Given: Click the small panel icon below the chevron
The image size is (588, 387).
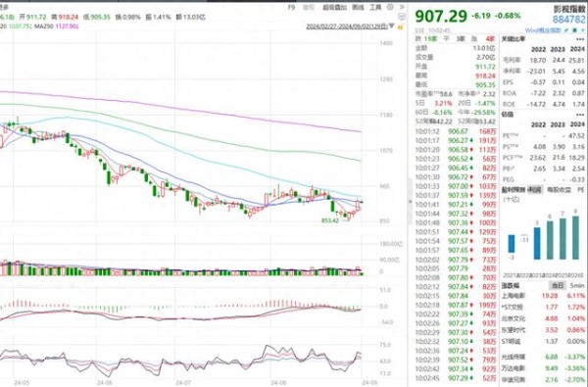Looking at the screenshot, I should (x=402, y=17).
